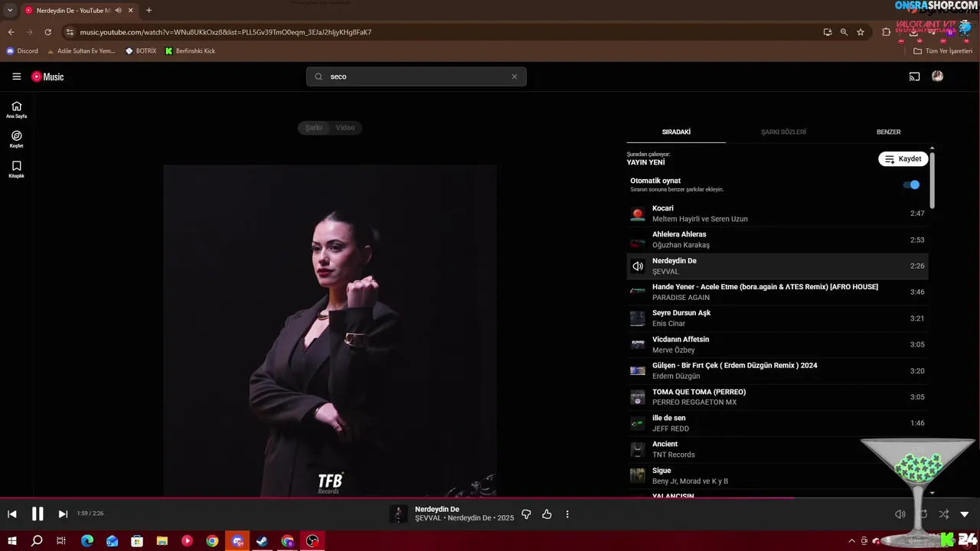Click the song progress bar
This screenshot has height=551, width=980.
tap(490, 498)
